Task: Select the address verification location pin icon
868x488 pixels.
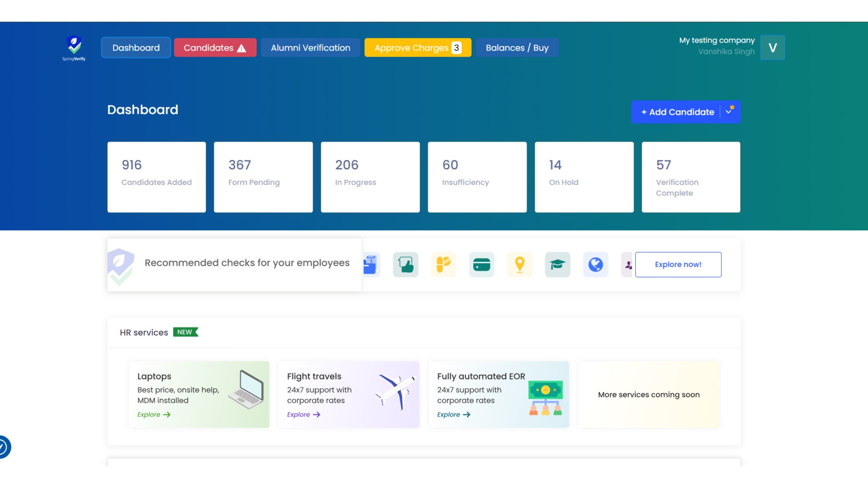Action: point(519,265)
